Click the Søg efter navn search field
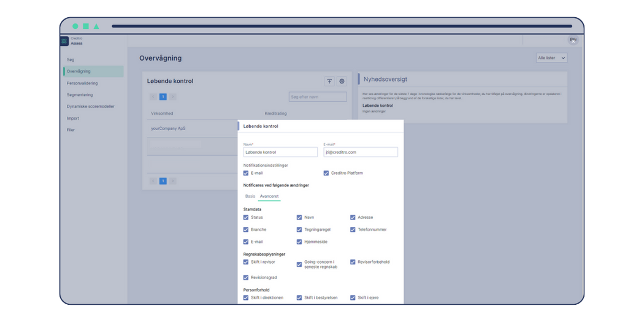The height and width of the screenshot is (322, 644). point(318,97)
